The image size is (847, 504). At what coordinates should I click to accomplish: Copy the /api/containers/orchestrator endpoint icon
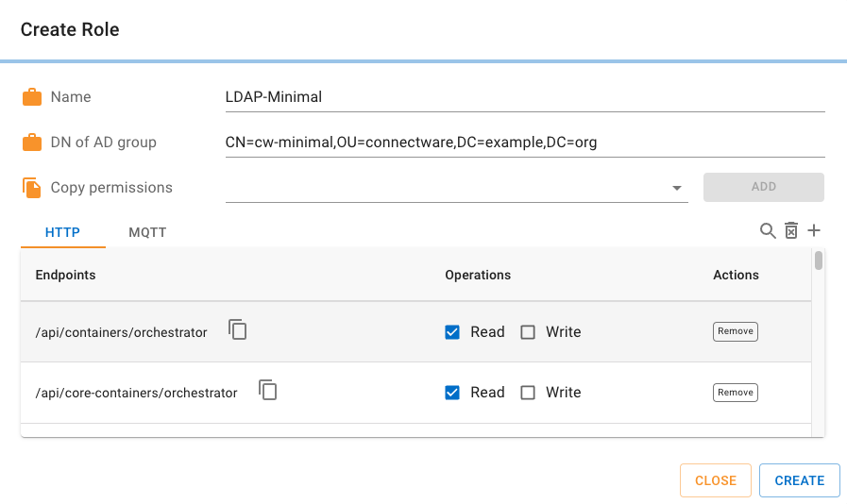coord(238,330)
